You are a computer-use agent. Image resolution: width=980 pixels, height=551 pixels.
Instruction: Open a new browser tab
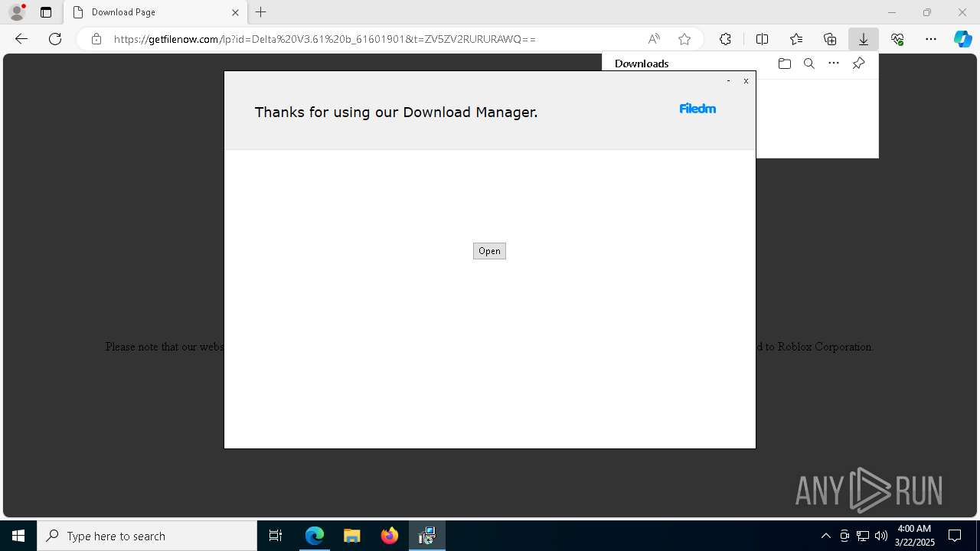tap(261, 12)
